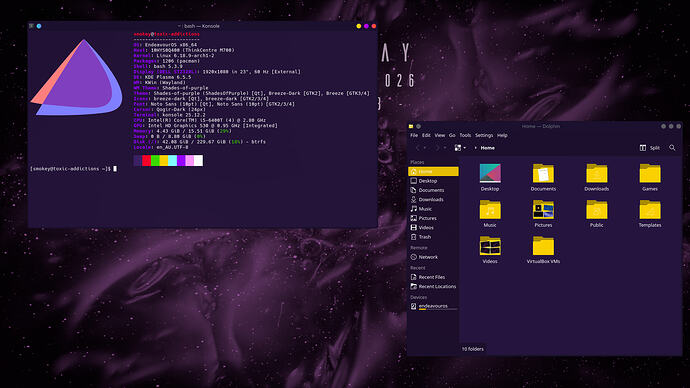Click the 'Devices' sidebar section heading
Image resolution: width=690 pixels, height=388 pixels.
coord(418,297)
